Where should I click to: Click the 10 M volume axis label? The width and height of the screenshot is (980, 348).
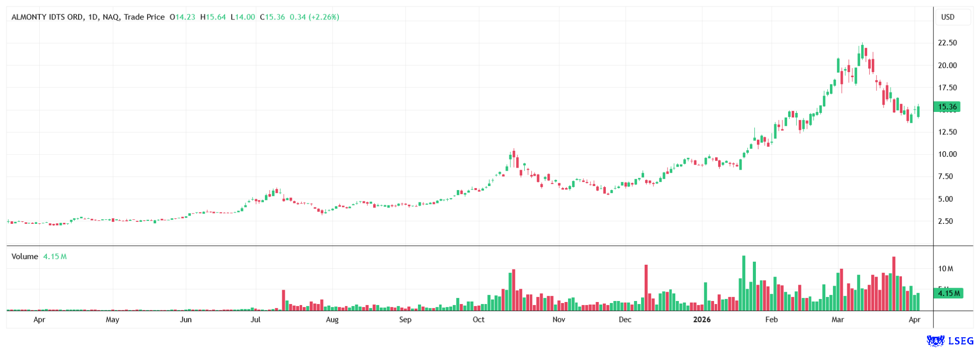click(x=945, y=269)
